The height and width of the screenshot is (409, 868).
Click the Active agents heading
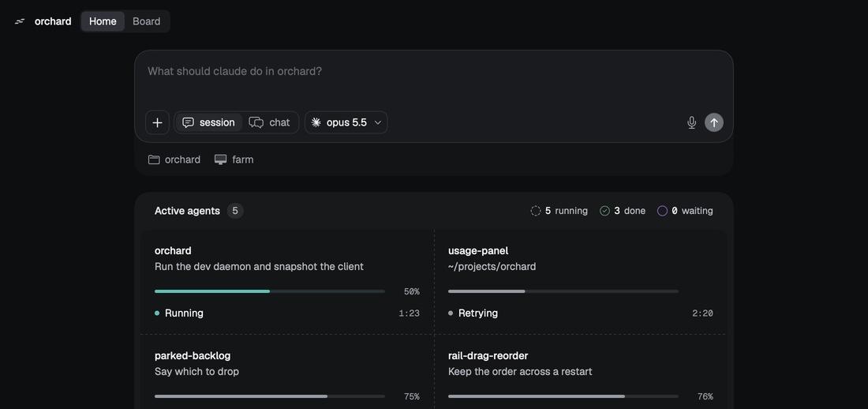(187, 211)
